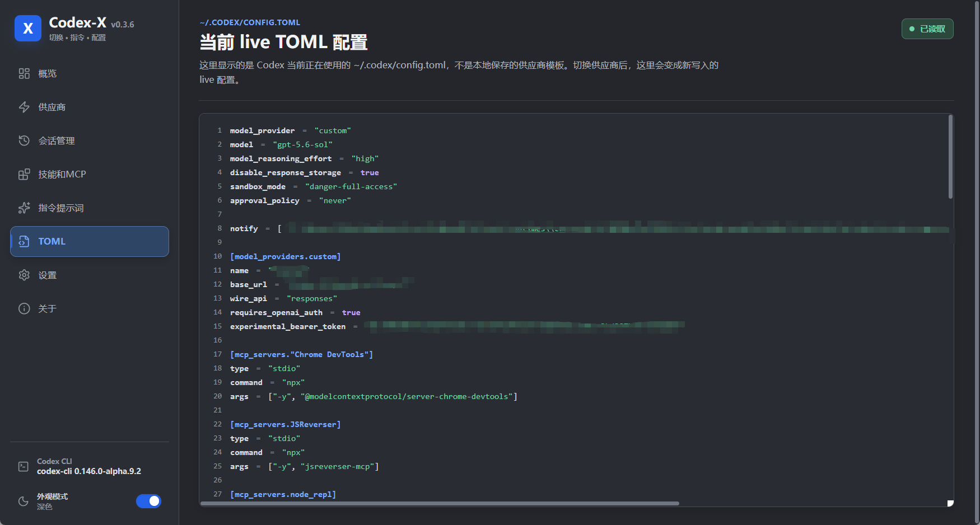
Task: Click the [mcp_servers.JSReverser] section header
Action: tap(286, 424)
